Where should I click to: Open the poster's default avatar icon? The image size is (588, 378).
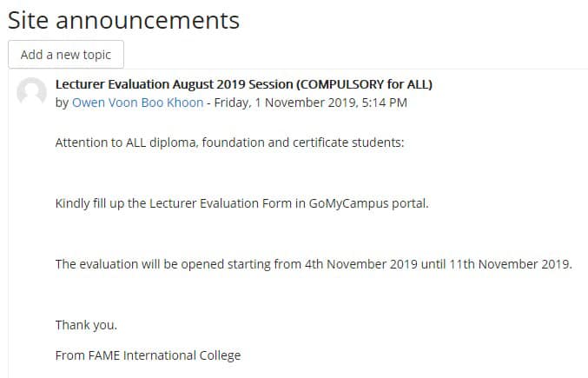(x=31, y=91)
